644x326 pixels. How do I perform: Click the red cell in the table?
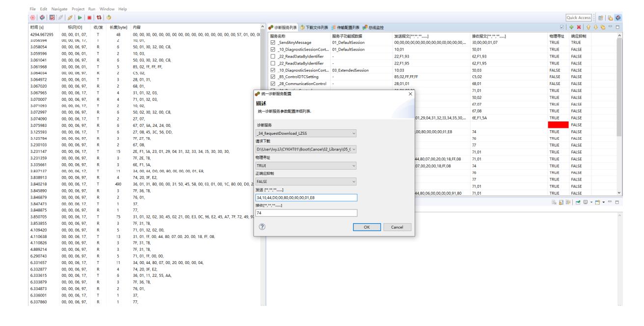(x=558, y=125)
